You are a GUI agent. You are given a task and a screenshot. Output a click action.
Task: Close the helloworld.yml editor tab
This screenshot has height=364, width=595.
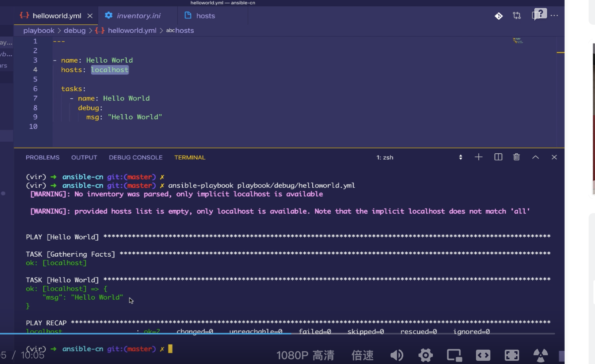point(90,16)
